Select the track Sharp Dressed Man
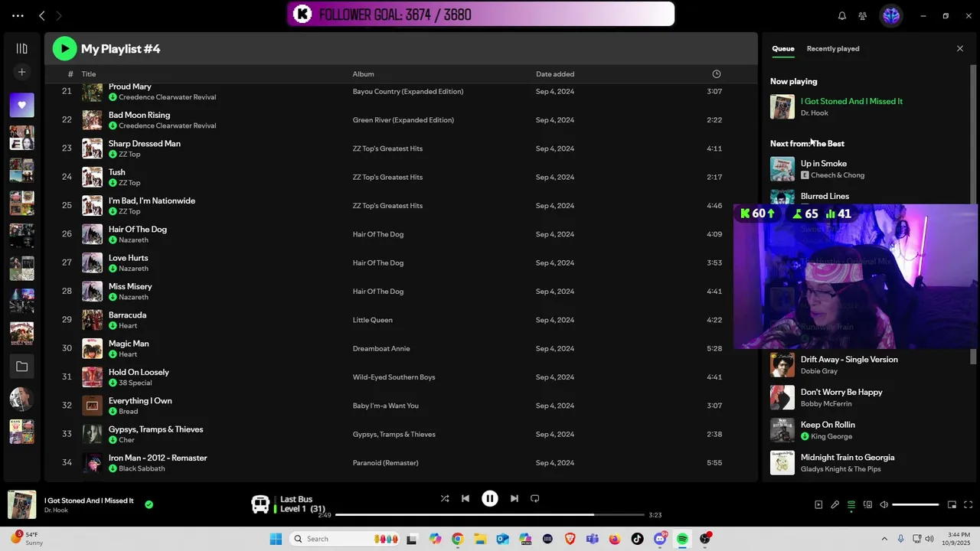The width and height of the screenshot is (980, 551). click(145, 143)
